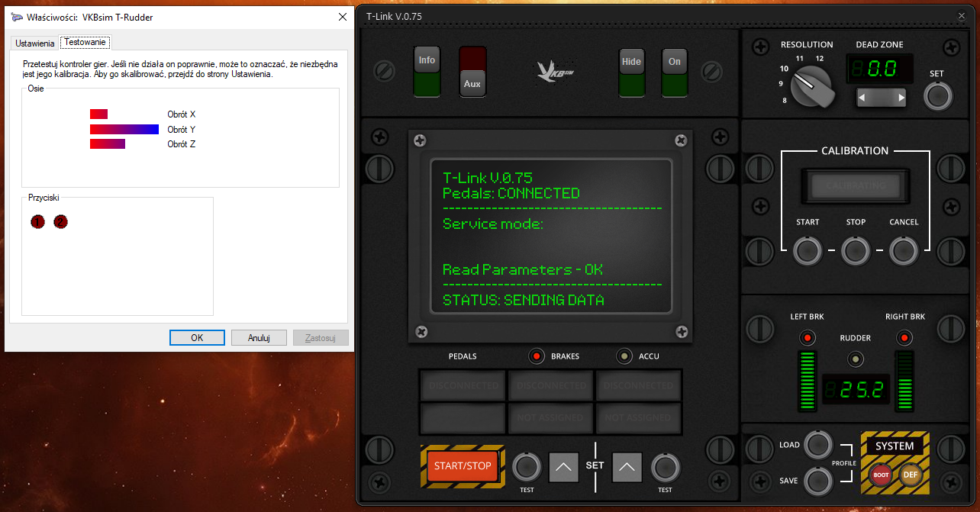Click the middle Not Assigned lamp

pos(551,417)
